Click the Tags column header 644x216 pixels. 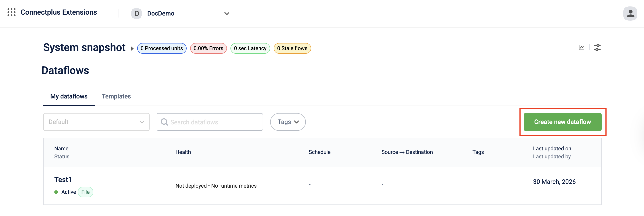(478, 152)
